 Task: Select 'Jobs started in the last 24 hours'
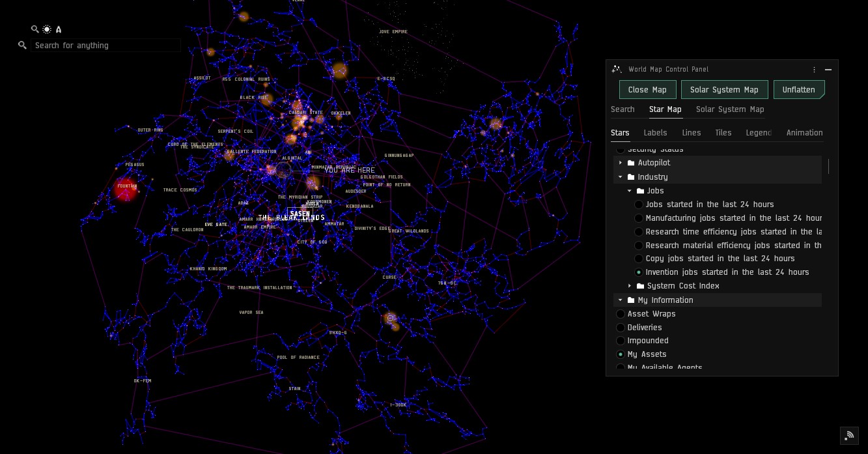(710, 204)
